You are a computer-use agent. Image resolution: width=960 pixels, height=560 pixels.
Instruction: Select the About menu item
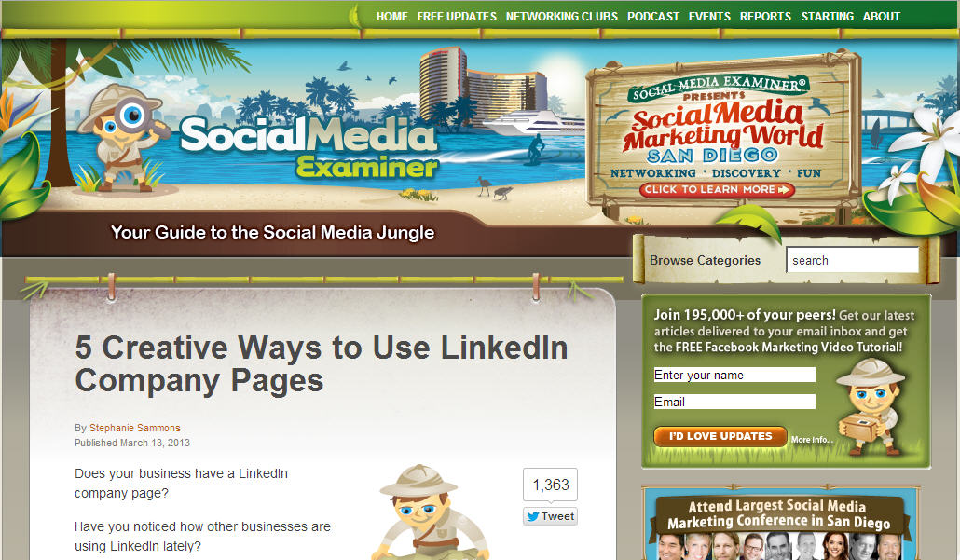point(881,17)
